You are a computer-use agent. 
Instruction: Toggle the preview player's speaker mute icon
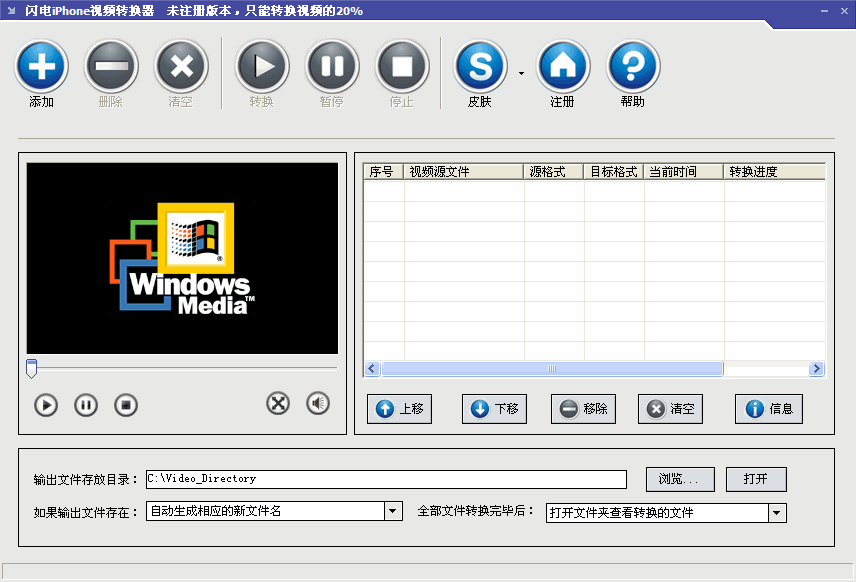[318, 404]
